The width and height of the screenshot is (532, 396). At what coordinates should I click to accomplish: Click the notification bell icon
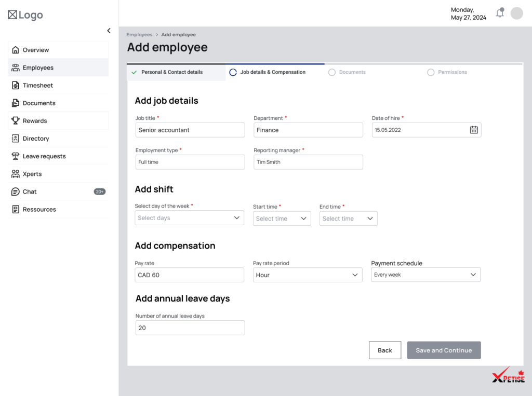click(x=500, y=13)
